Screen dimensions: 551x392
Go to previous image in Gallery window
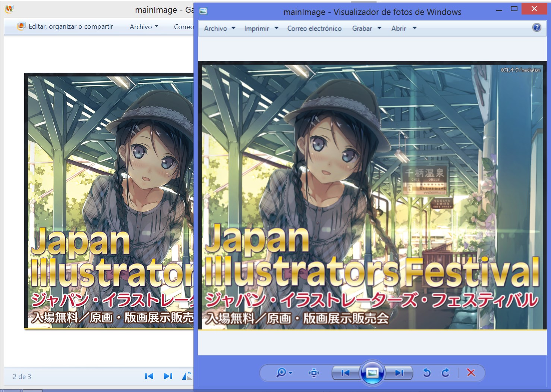(149, 376)
